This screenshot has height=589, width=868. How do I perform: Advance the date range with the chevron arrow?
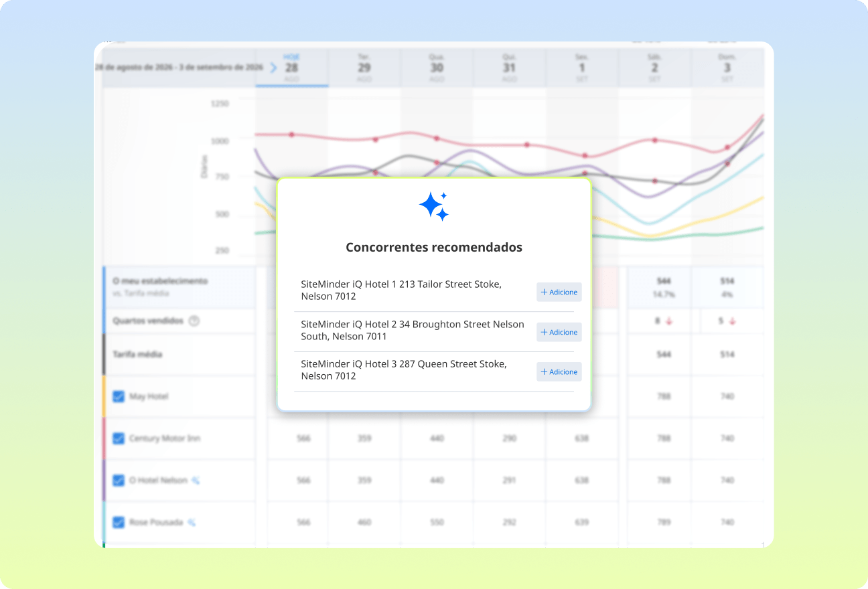tap(273, 68)
